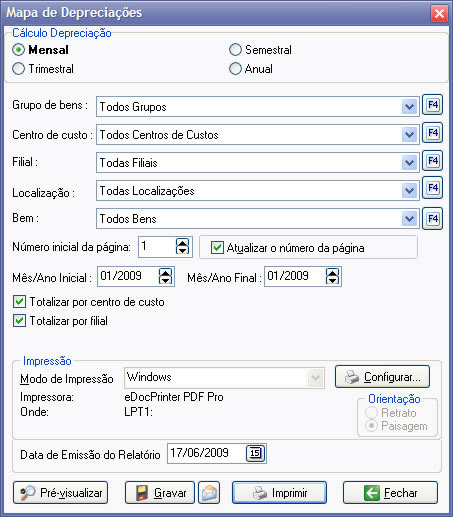Increase the Mês/Ano Final spinner value
Image resolution: width=453 pixels, height=517 pixels.
332,273
